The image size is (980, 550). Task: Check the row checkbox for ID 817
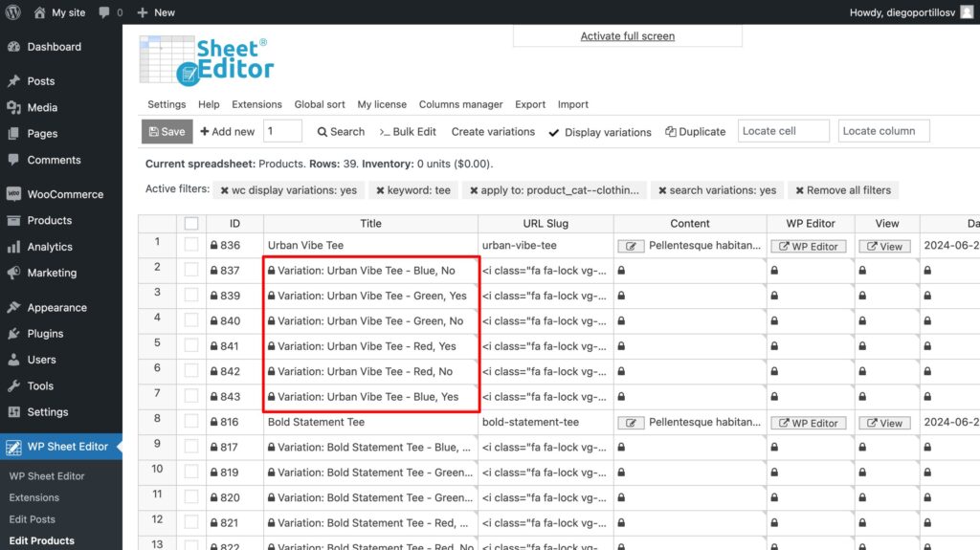click(x=191, y=447)
